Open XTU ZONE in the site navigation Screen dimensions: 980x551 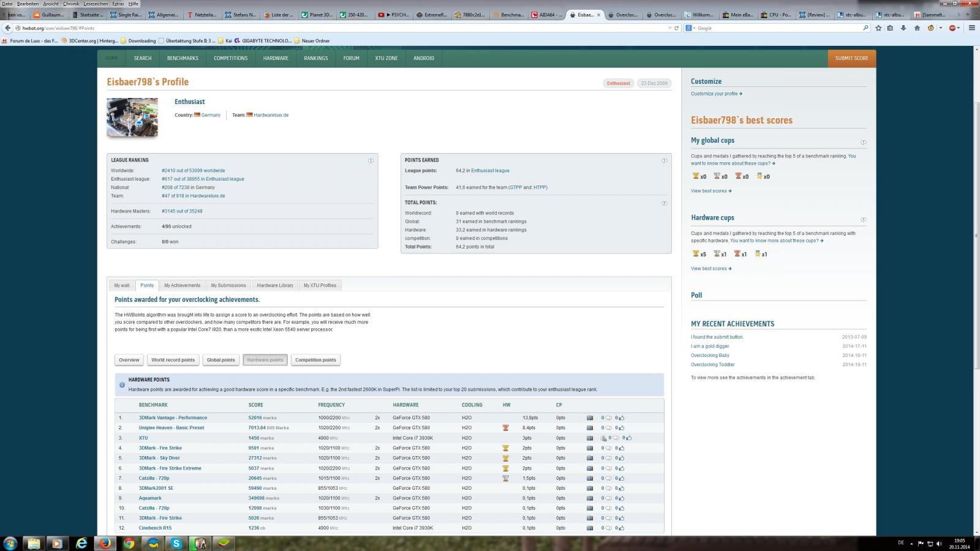[386, 58]
